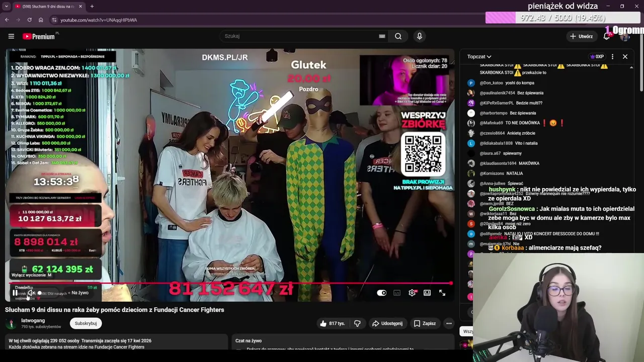Open the notifications bell
Screen dimensions: 644x362
point(607,36)
